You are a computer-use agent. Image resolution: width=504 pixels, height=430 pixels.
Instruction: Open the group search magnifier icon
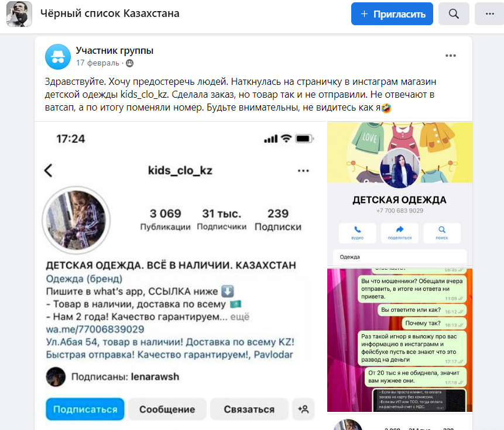pyautogui.click(x=454, y=14)
